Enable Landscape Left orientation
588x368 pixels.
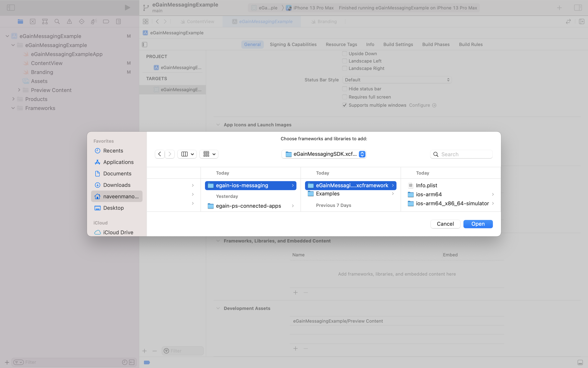click(x=345, y=61)
